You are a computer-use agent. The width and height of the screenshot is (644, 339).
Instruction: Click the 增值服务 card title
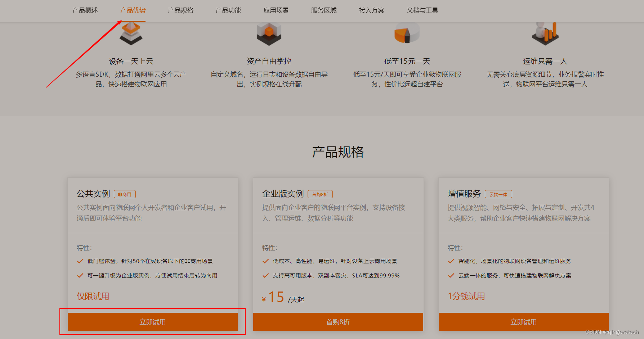click(464, 194)
